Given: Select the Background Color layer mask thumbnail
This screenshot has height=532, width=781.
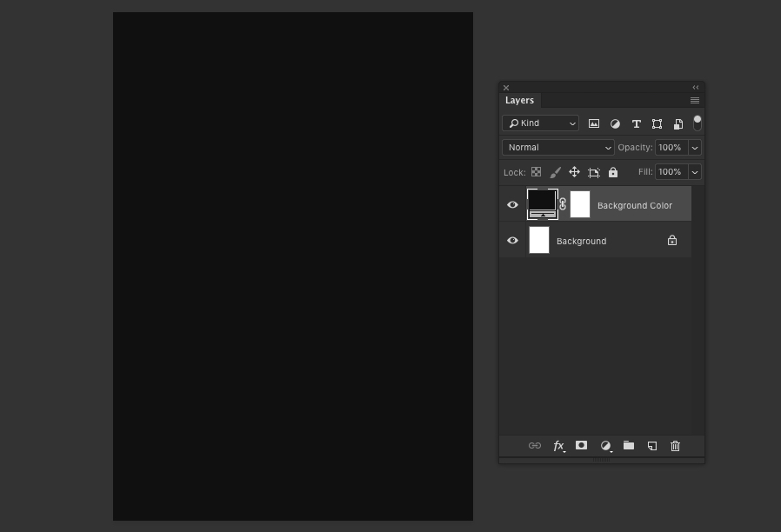Looking at the screenshot, I should click(x=580, y=204).
